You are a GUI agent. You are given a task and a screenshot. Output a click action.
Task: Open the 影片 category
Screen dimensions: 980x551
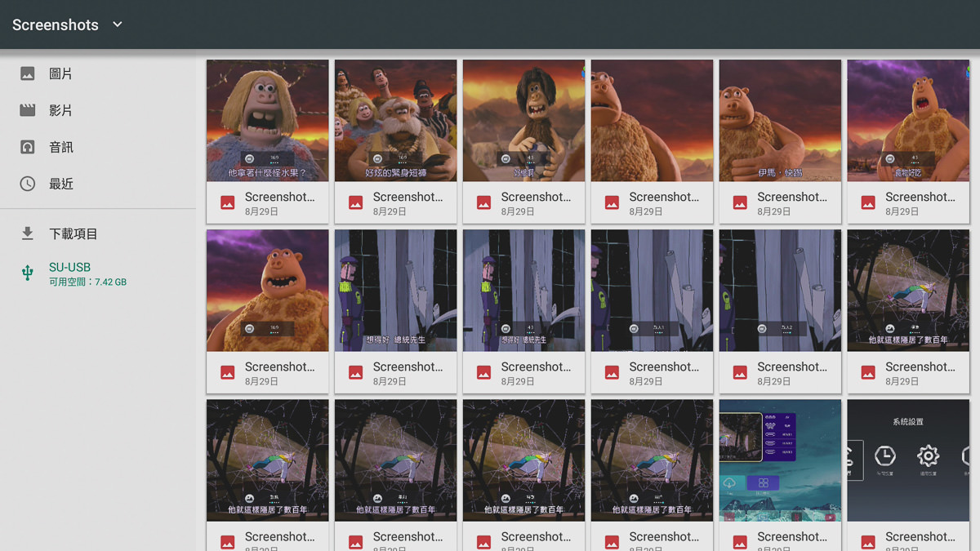point(98,110)
